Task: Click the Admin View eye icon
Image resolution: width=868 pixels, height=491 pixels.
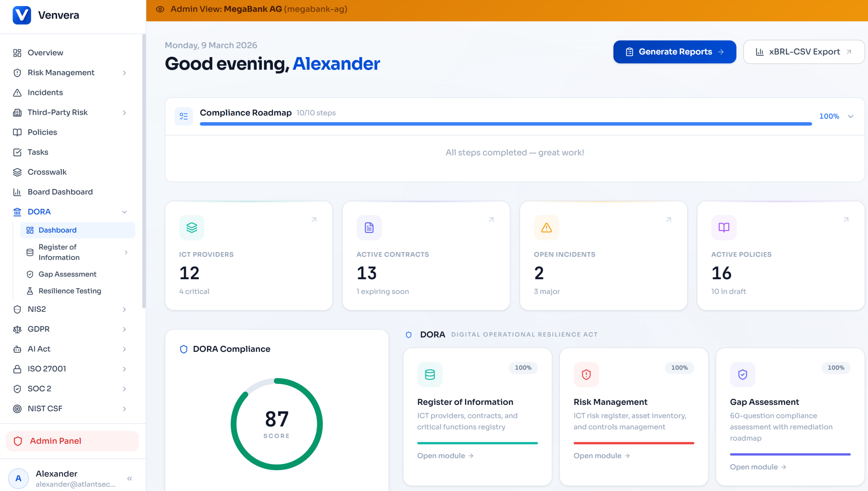Action: [x=160, y=9]
